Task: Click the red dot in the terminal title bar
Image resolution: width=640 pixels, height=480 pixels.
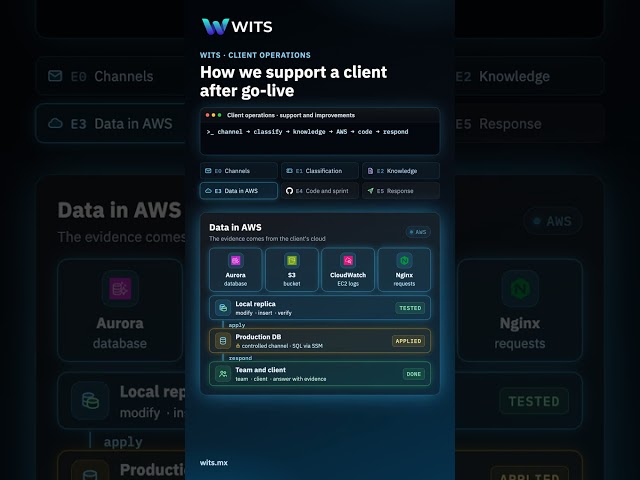Action: 207,116
